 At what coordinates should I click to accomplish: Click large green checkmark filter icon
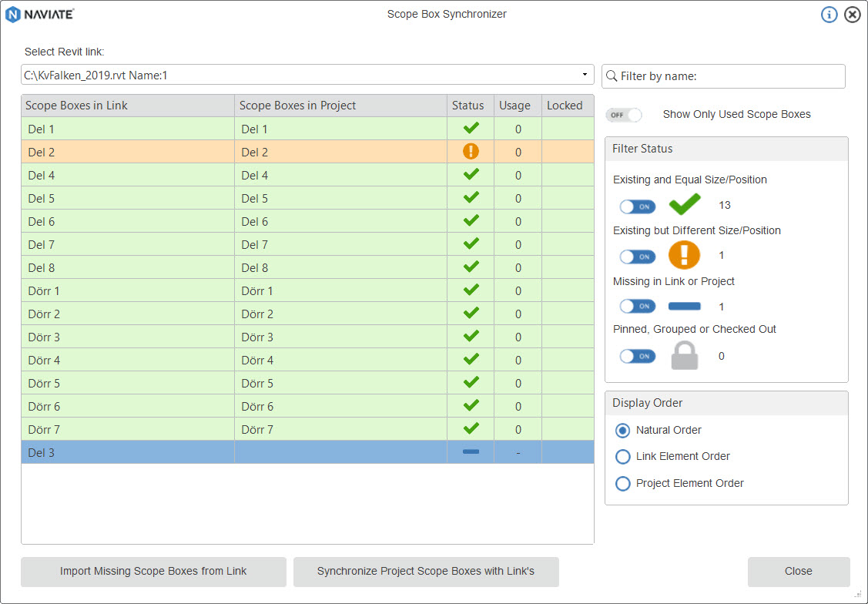click(x=684, y=205)
